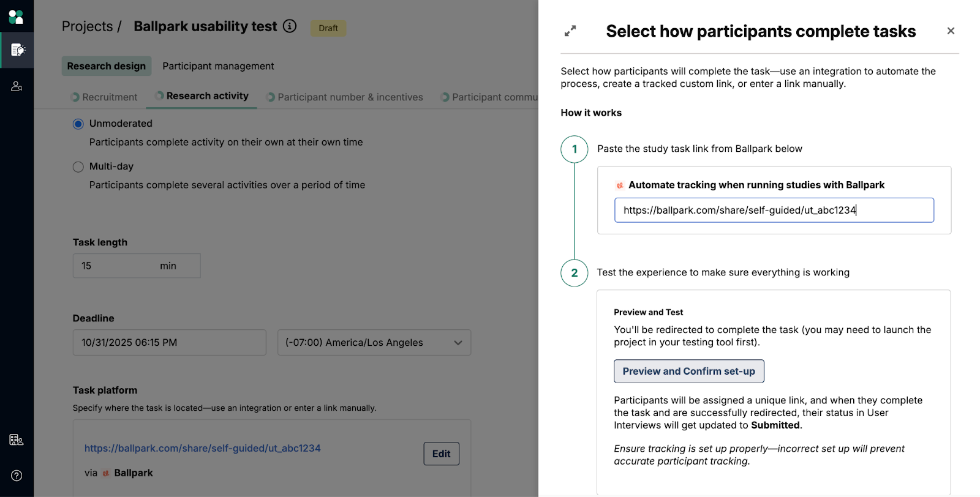Screen dimensions: 980x497
Task: Click the Deadline date input field
Action: (x=169, y=343)
